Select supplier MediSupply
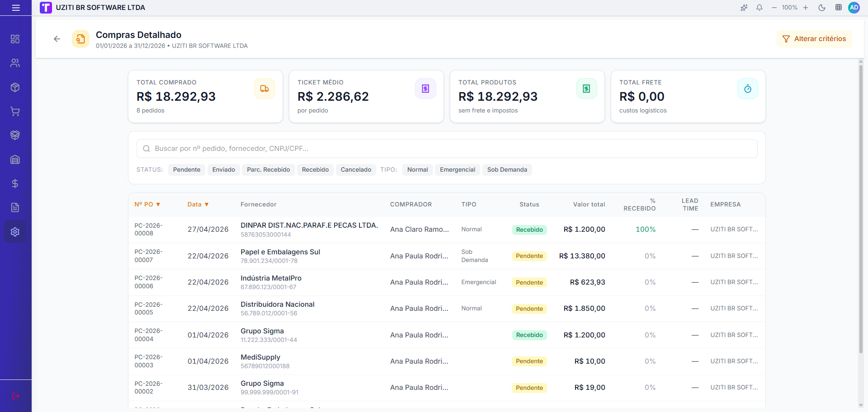This screenshot has height=412, width=868. [260, 357]
